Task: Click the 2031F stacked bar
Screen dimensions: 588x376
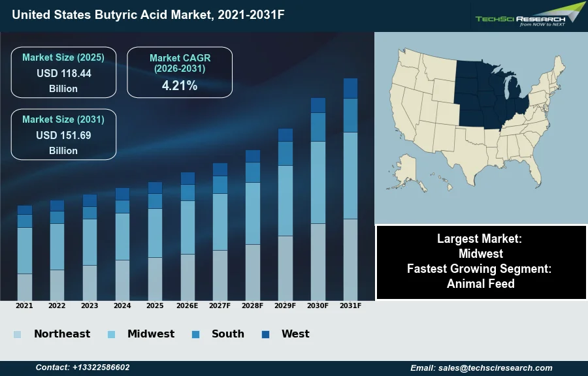Action: [x=351, y=189]
